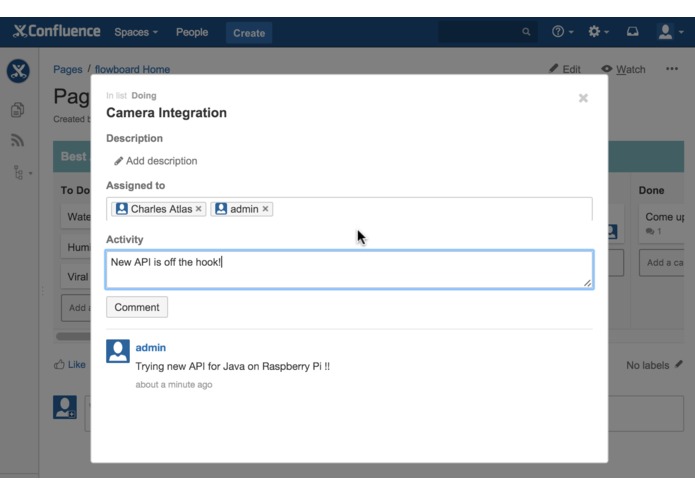Click the Pages breadcrumb link
This screenshot has height=494, width=695.
click(x=67, y=70)
